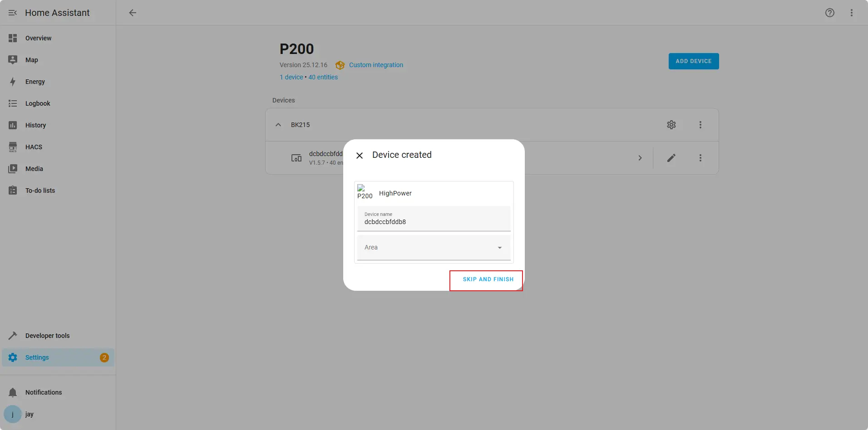
Task: Go back with the arrow icon
Action: click(133, 13)
